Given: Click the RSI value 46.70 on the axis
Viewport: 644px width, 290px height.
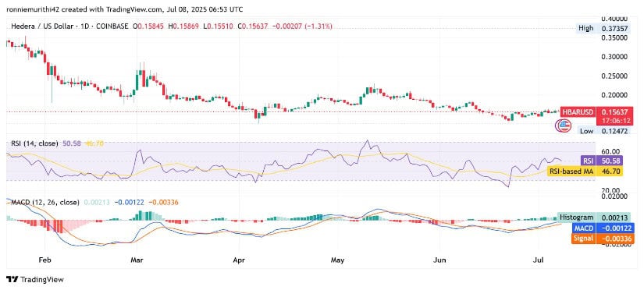Looking at the screenshot, I should click(x=610, y=171).
